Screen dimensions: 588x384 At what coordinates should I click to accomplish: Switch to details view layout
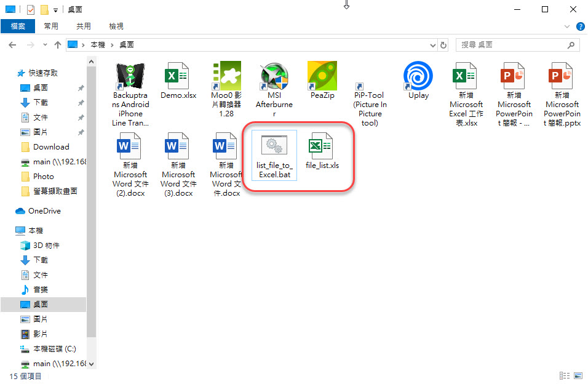point(565,376)
